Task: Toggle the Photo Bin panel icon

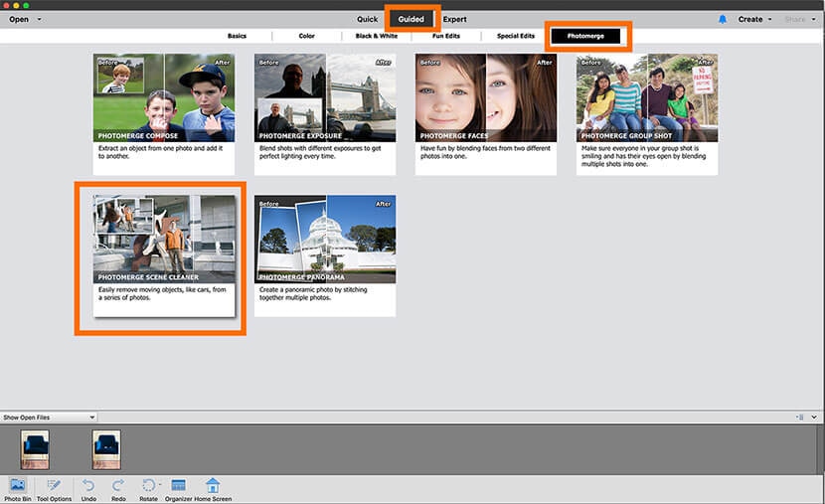Action: point(17,486)
